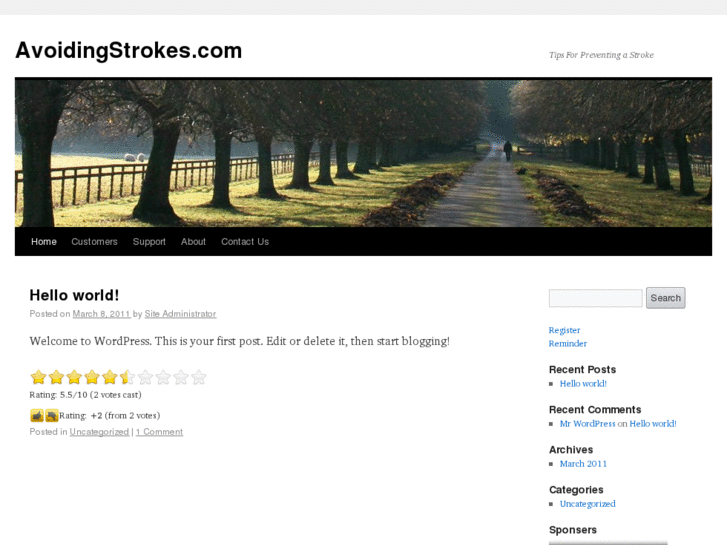This screenshot has height=545, width=727.
Task: Rate the post one star
Action: [x=38, y=377]
